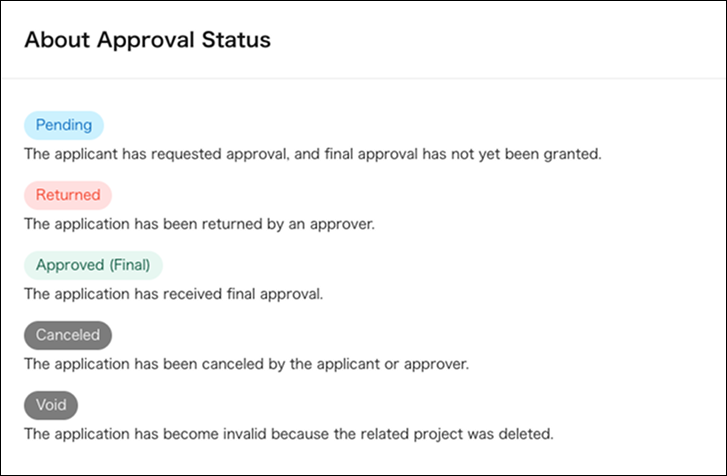Click the Void status description text
Screen dimensions: 727x476
pyautogui.click(x=288, y=434)
